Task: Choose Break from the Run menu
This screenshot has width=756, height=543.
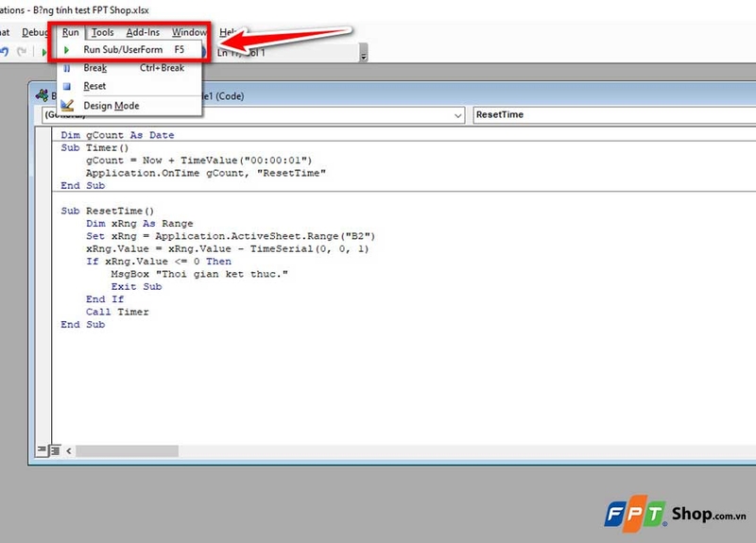Action: click(129, 68)
